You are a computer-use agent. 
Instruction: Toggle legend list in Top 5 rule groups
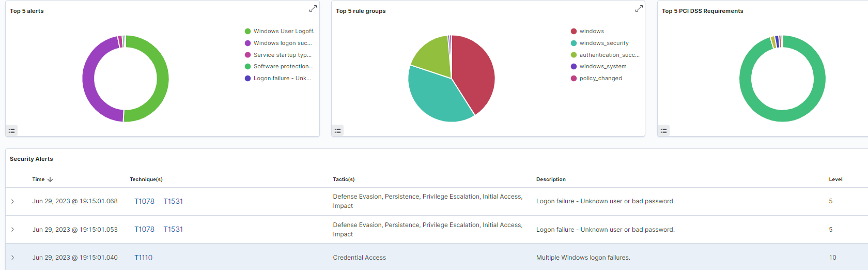click(x=338, y=130)
